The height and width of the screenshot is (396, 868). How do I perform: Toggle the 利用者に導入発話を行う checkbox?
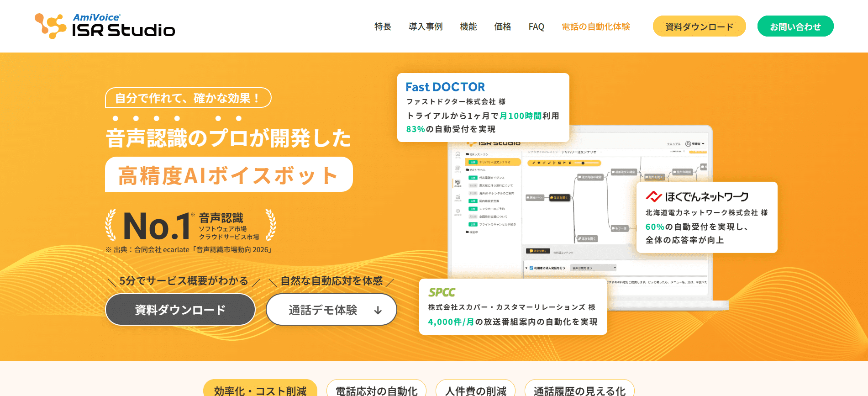[531, 268]
